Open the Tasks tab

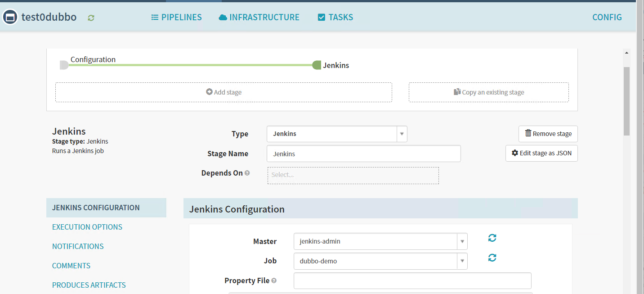[335, 18]
